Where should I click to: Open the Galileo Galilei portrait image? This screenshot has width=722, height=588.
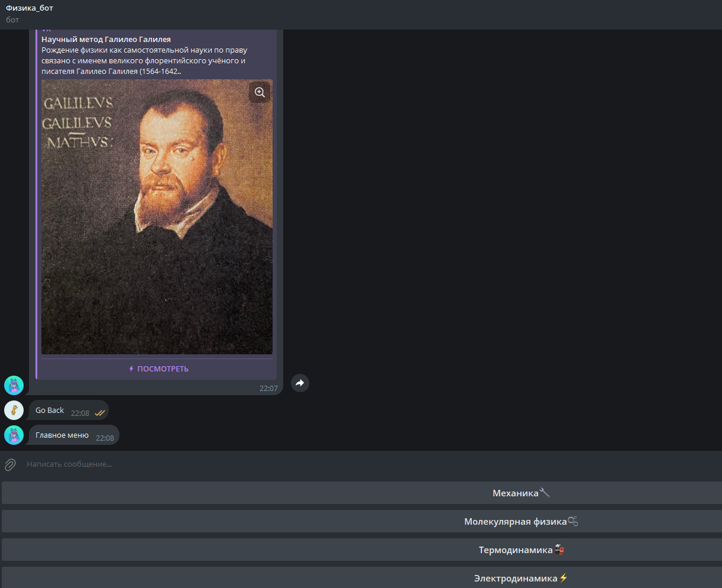157,217
